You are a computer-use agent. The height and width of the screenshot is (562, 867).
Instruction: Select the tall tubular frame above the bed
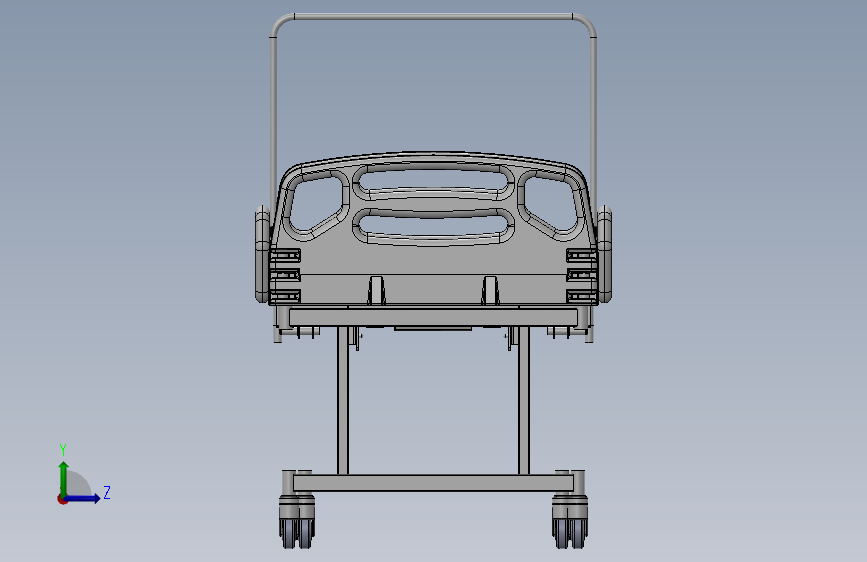pos(434,18)
